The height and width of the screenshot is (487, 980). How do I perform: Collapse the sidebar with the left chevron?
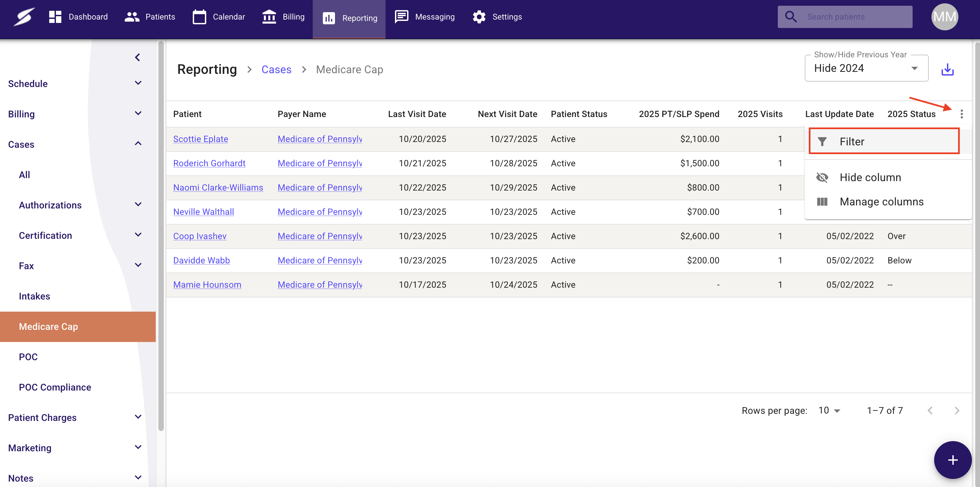[x=137, y=57]
